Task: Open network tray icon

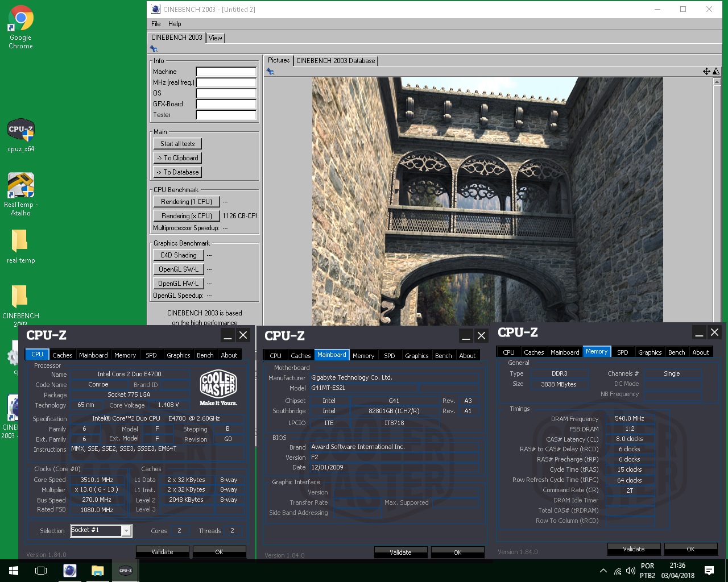Action: pyautogui.click(x=617, y=571)
